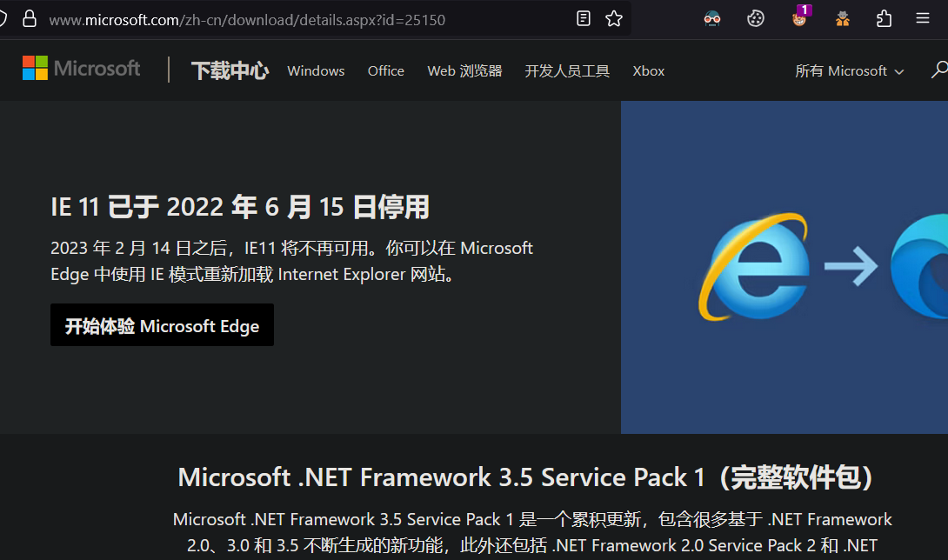
Task: Open the 开发人员工具 nav item
Action: 567,71
